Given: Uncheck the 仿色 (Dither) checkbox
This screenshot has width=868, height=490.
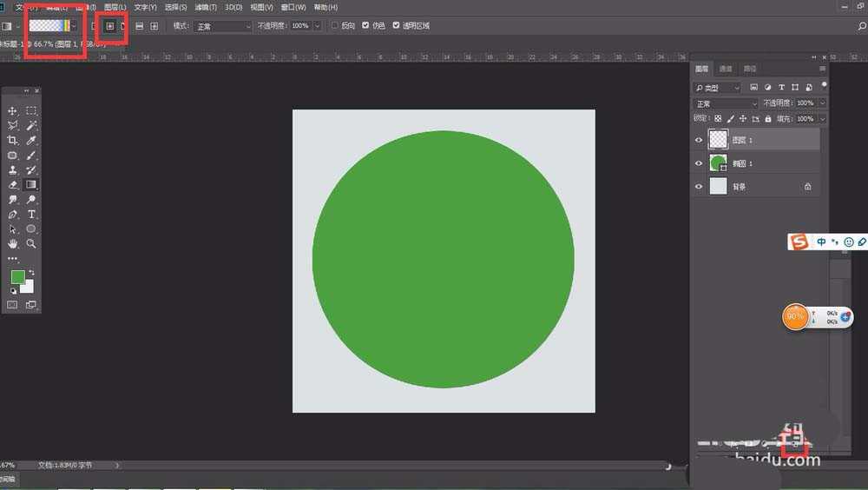Looking at the screenshot, I should pos(365,26).
